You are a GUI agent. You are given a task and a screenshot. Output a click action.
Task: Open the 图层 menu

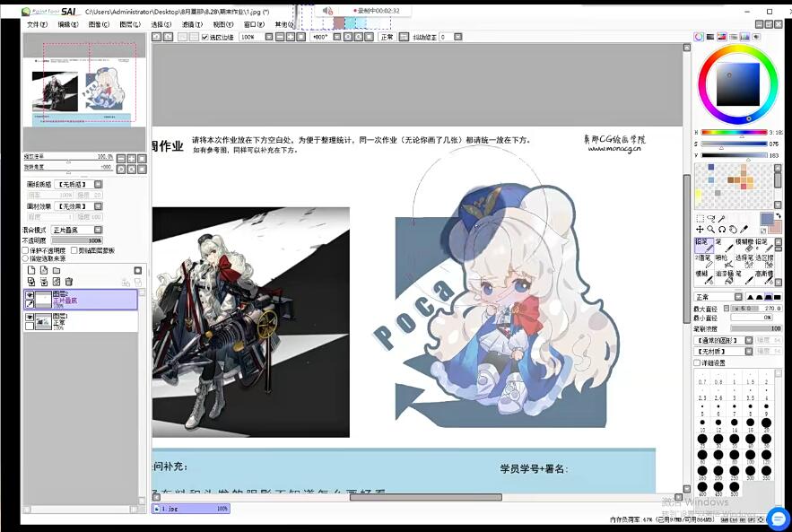[129, 24]
